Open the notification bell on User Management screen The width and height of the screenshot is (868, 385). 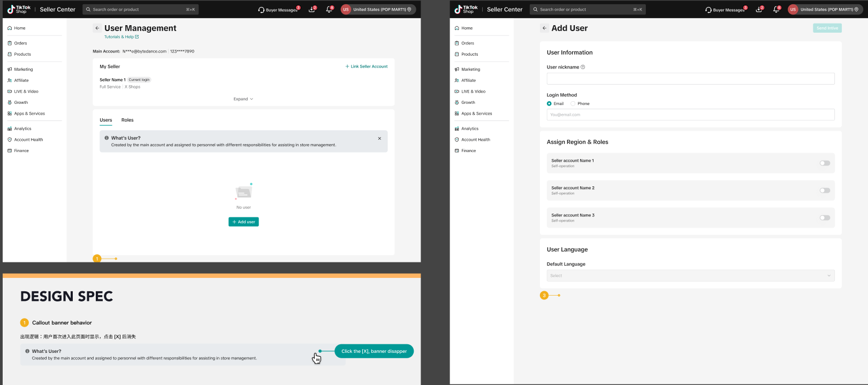pos(329,10)
